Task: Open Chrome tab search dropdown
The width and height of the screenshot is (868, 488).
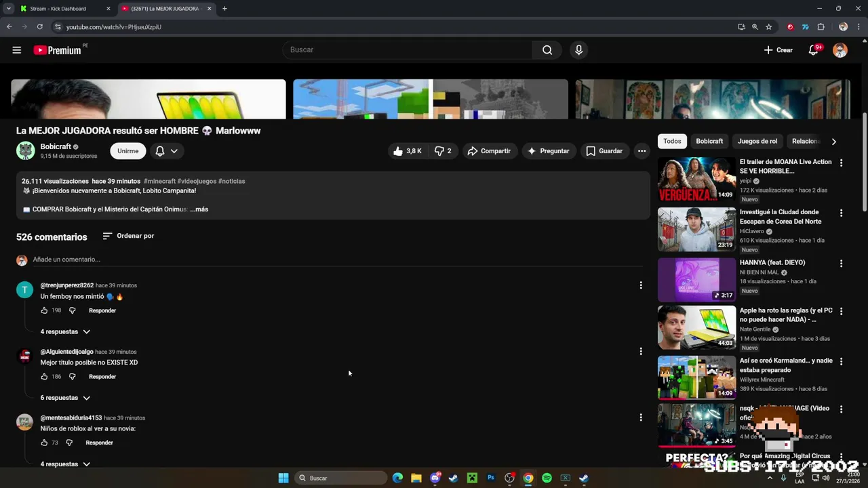Action: tap(8, 9)
